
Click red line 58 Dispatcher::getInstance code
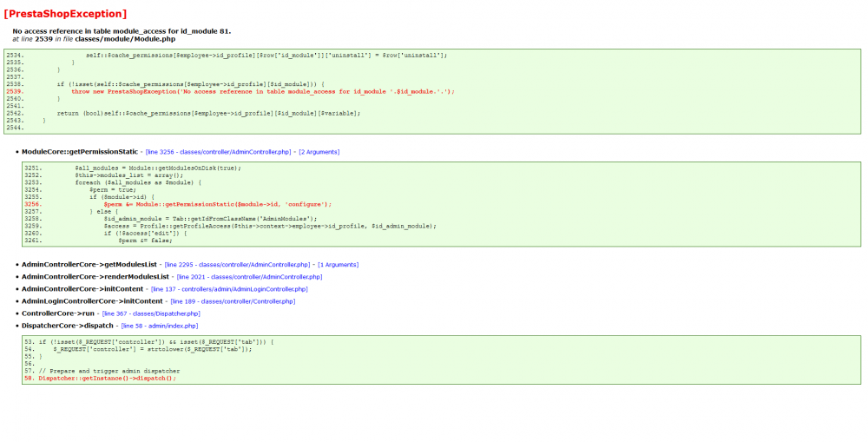(108, 379)
